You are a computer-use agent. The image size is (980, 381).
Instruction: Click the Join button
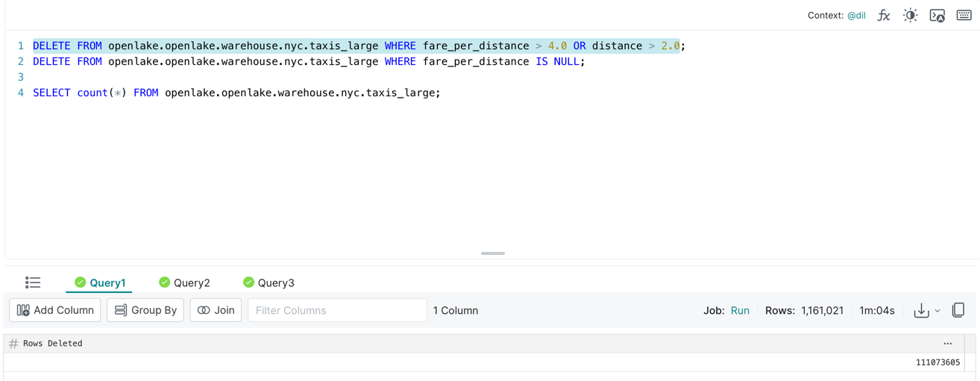(x=216, y=310)
